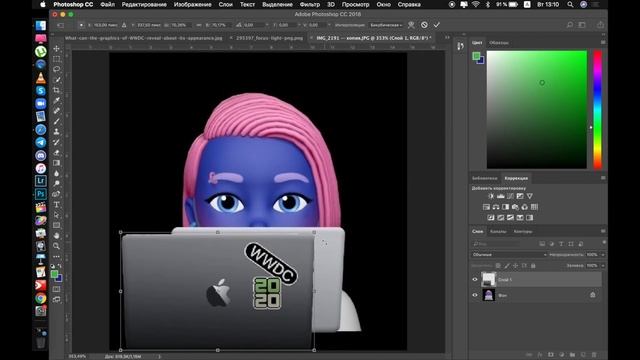Select the Фон layer thumbnail
This screenshot has width=640, height=360.
point(489,295)
